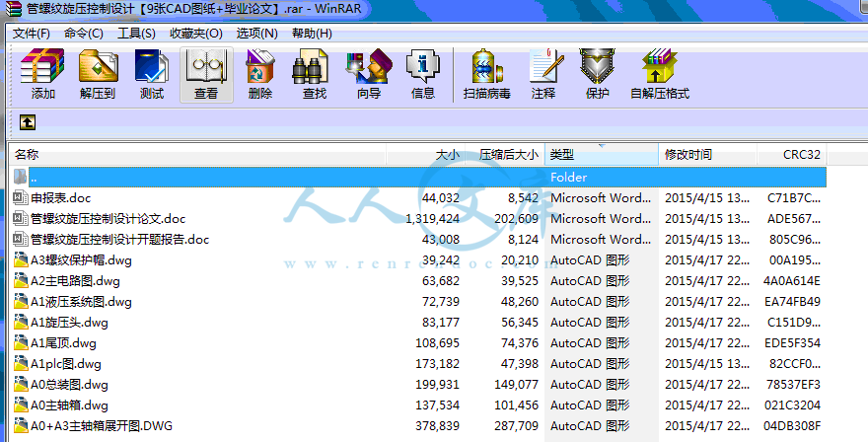
Task: Click packed size value 149,077
Action: click(x=517, y=385)
